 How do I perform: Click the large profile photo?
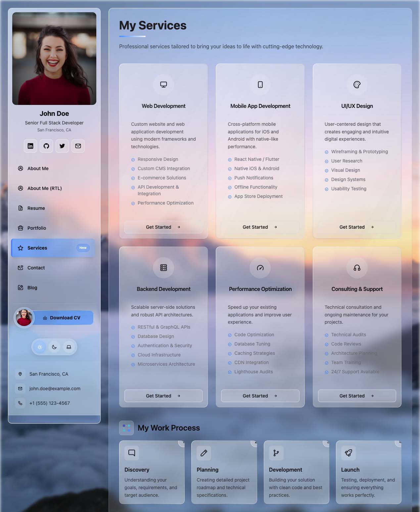(x=54, y=59)
